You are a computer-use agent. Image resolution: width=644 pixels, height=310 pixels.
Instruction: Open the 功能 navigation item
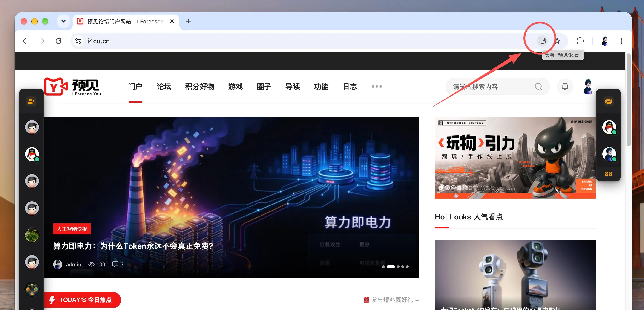(321, 87)
